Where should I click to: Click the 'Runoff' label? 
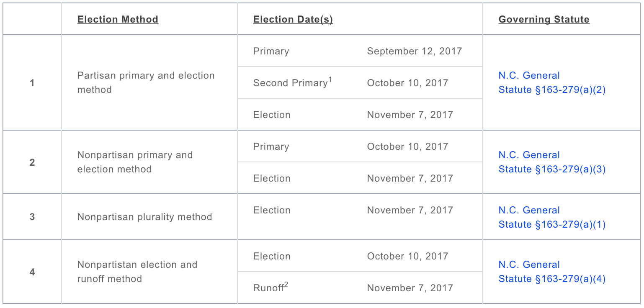(268, 288)
